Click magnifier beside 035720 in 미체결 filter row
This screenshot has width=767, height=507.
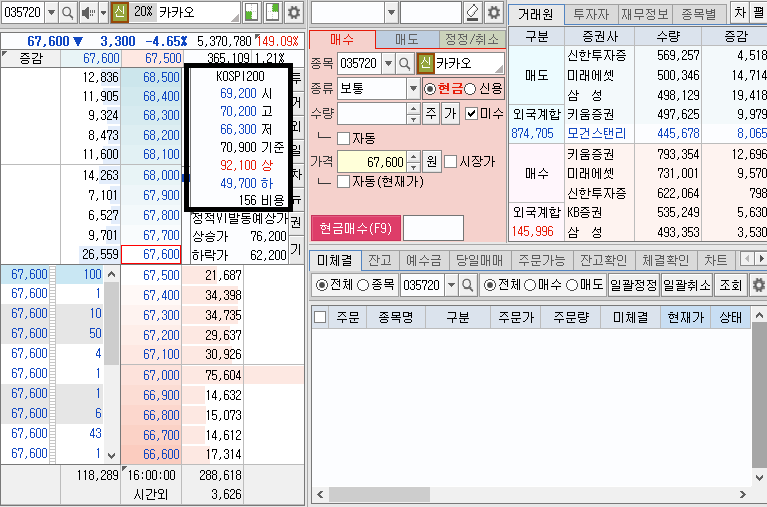pyautogui.click(x=467, y=285)
